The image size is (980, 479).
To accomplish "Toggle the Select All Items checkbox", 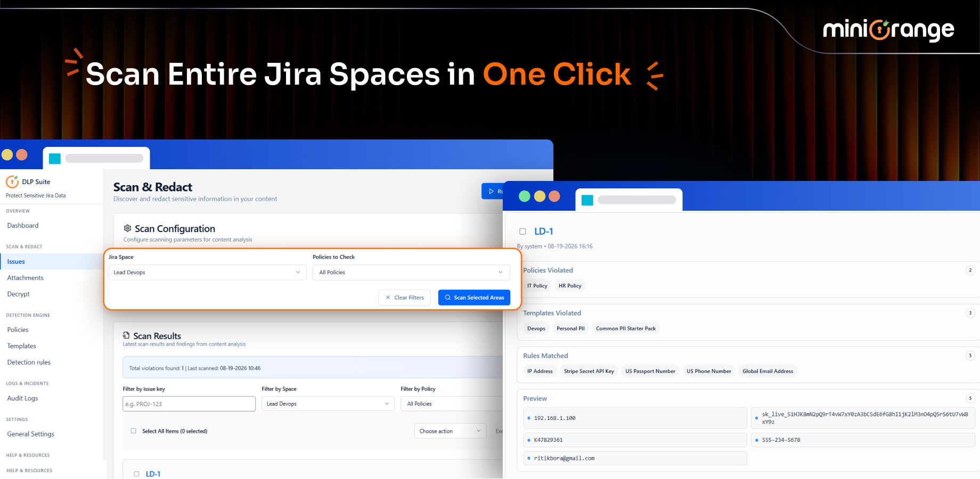I will (x=133, y=431).
